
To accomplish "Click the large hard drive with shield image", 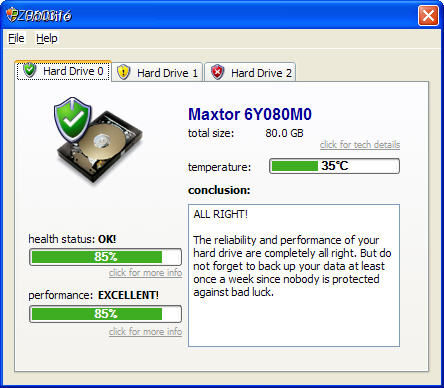I will tap(99, 140).
